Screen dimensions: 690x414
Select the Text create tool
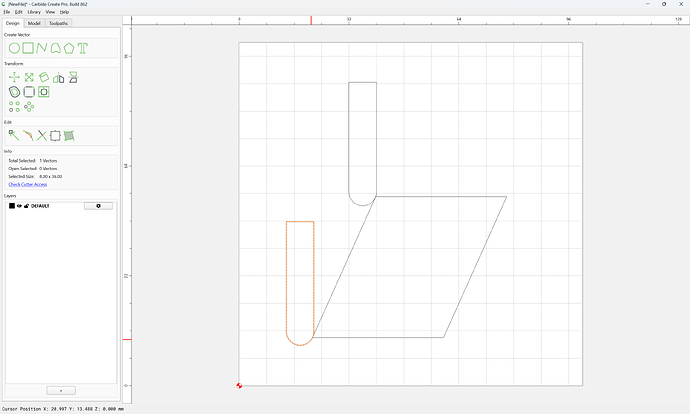83,48
